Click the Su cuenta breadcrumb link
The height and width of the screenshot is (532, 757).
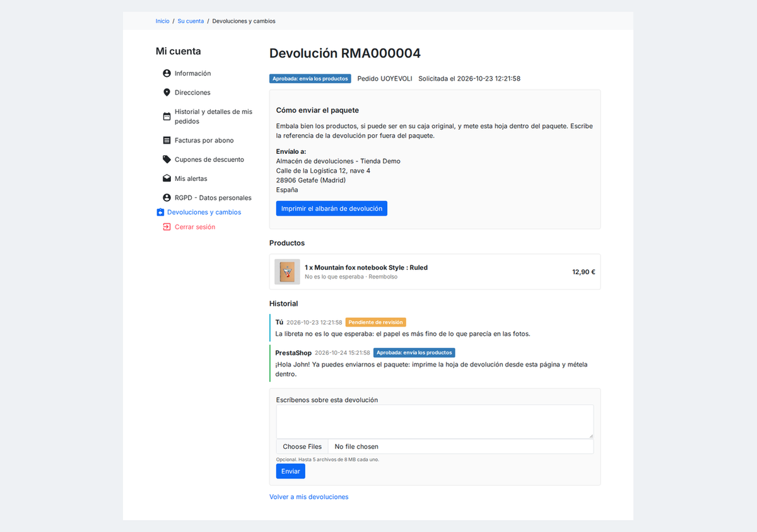pos(191,21)
